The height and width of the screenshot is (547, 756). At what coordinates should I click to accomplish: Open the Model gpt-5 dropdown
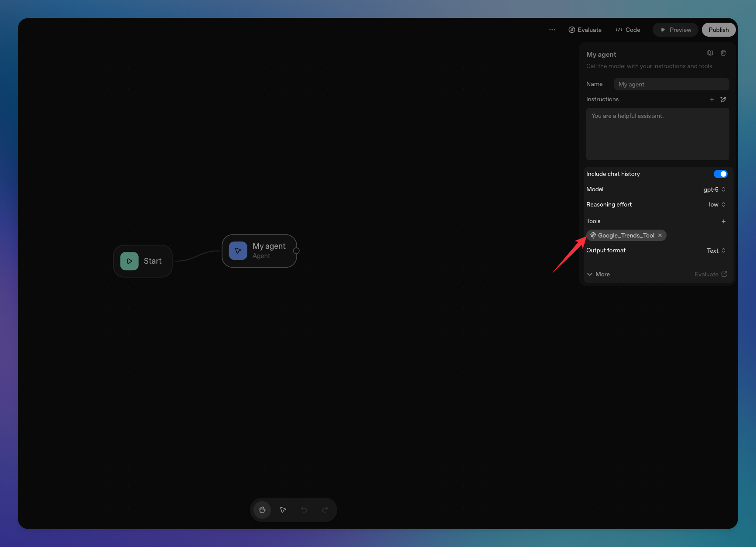[714, 189]
